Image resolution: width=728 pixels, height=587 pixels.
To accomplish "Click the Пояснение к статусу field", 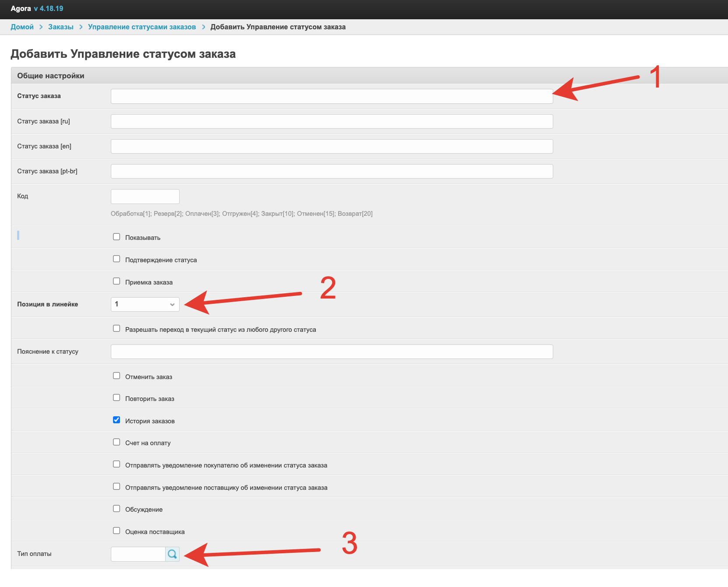I will pyautogui.click(x=332, y=352).
